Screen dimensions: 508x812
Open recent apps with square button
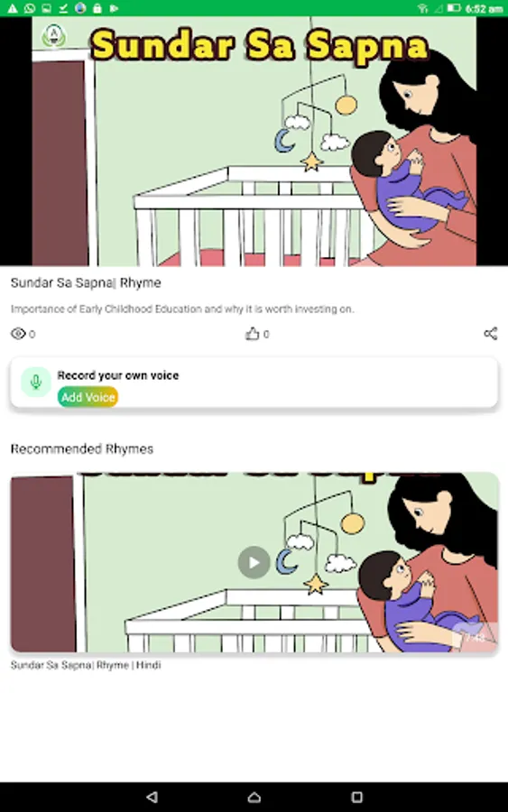click(356, 797)
